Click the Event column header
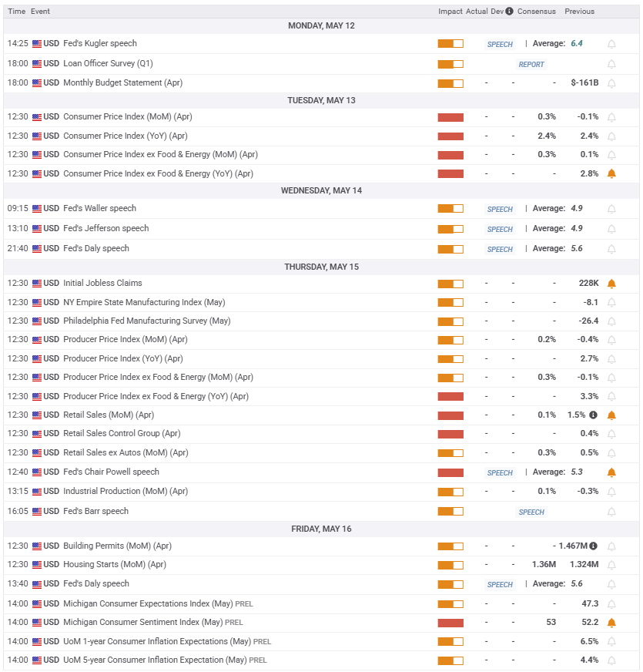643x672 pixels. 40,11
